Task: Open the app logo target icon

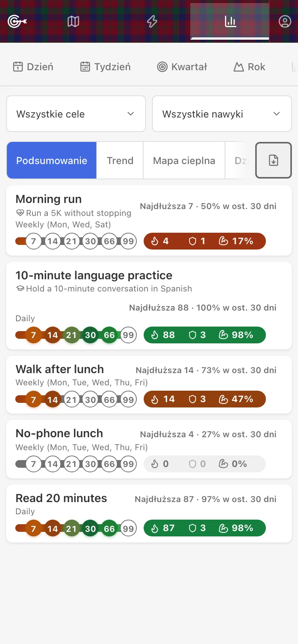Action: [x=17, y=21]
